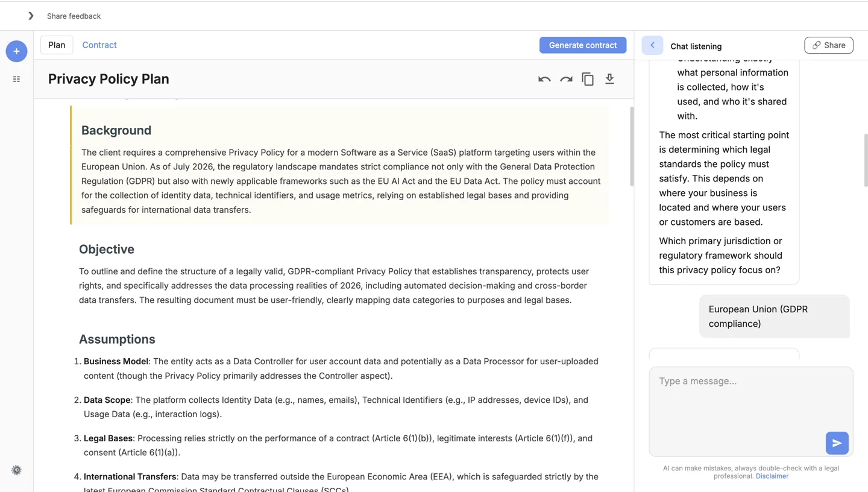Viewport: 868px width, 492px height.
Task: Copy the Privacy Policy Plan content
Action: click(x=588, y=79)
